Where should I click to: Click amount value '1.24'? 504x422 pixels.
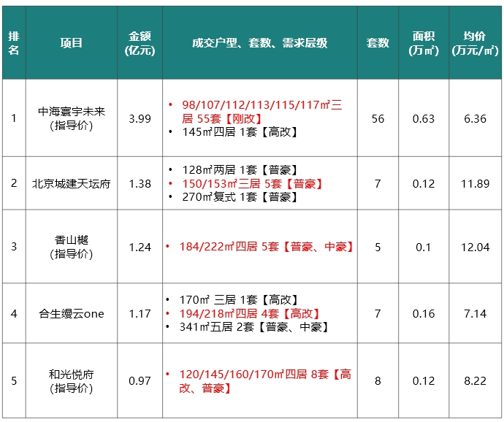tap(140, 247)
